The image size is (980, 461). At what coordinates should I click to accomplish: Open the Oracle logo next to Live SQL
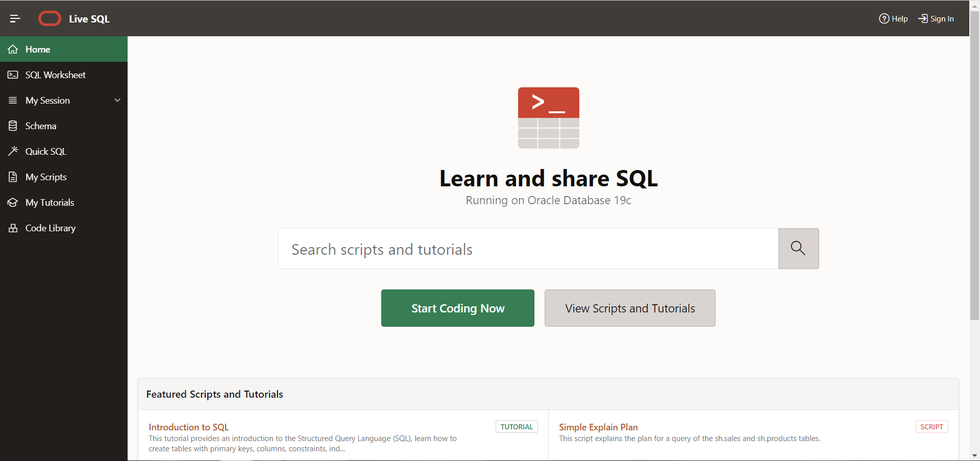(50, 18)
